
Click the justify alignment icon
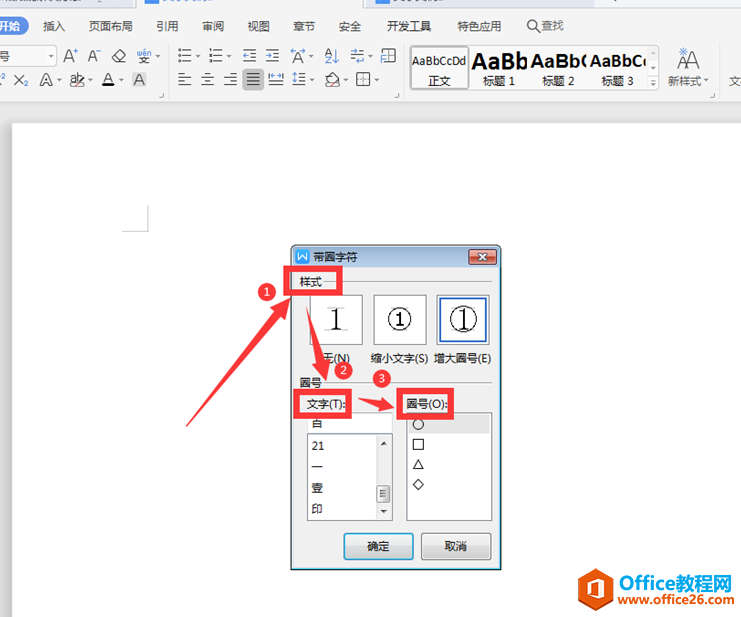coord(253,79)
